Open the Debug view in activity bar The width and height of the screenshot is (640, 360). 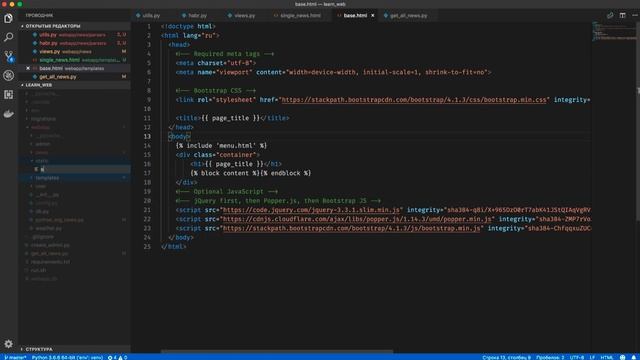[x=9, y=76]
